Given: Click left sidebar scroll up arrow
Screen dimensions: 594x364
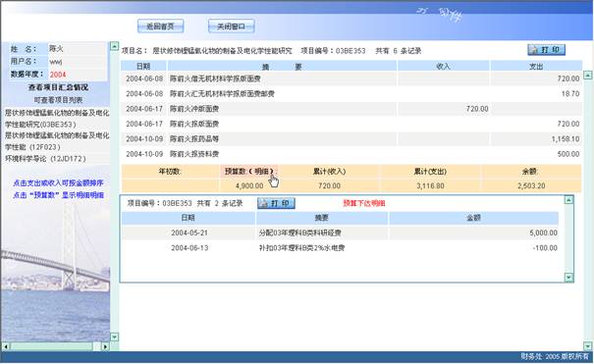Looking at the screenshot, I should [114, 46].
